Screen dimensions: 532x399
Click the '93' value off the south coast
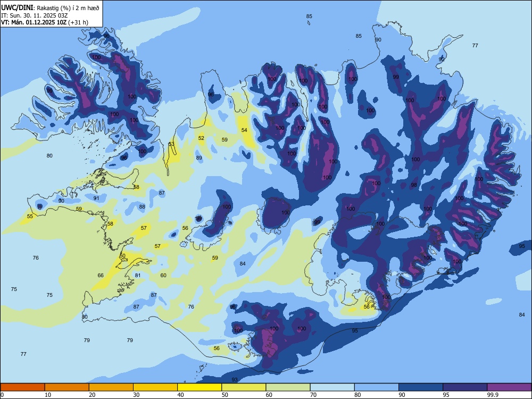[235, 379]
